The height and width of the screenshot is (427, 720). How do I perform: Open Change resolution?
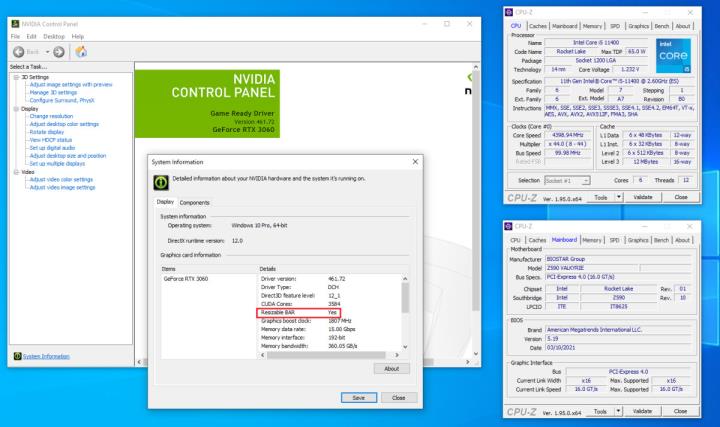(51, 116)
